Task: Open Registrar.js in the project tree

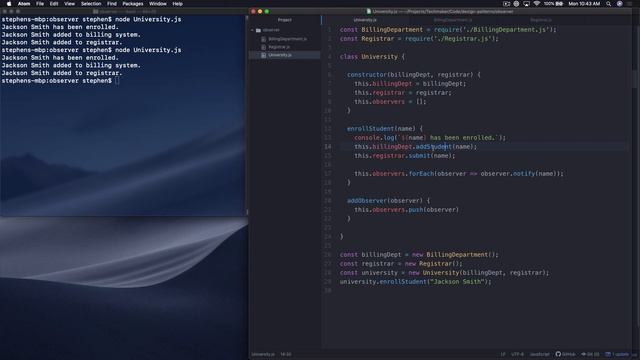Action: (x=279, y=47)
